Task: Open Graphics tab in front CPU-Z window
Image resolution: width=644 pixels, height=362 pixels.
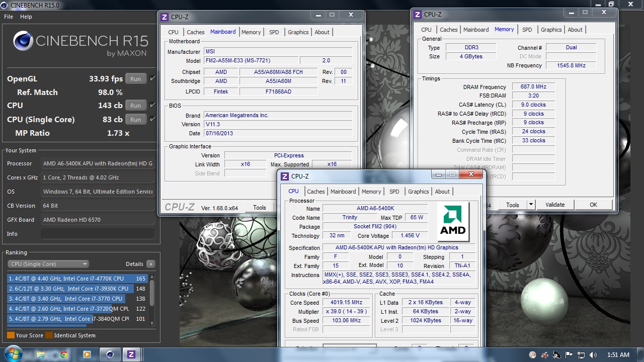Action: click(419, 192)
